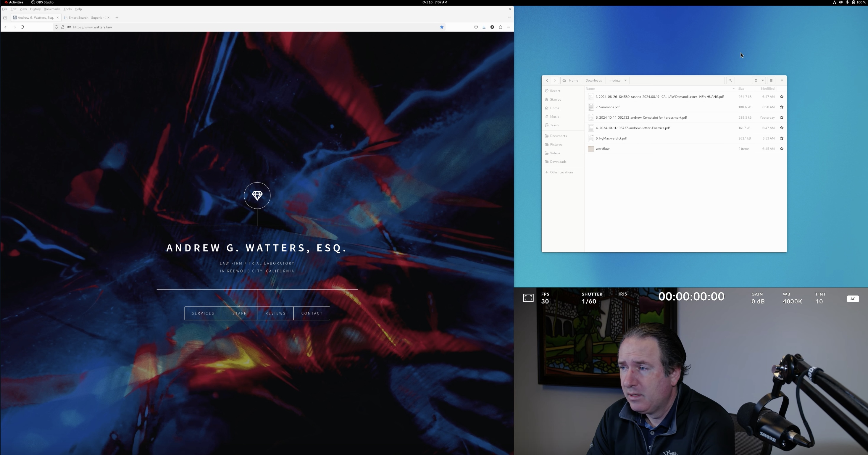868x455 pixels.
Task: Click the CONTACT button
Action: coord(312,313)
